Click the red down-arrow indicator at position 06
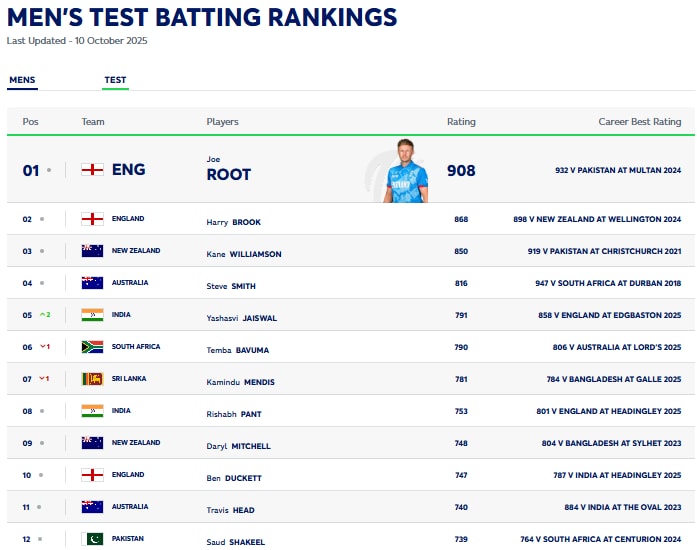This screenshot has width=697, height=550. pyautogui.click(x=44, y=347)
